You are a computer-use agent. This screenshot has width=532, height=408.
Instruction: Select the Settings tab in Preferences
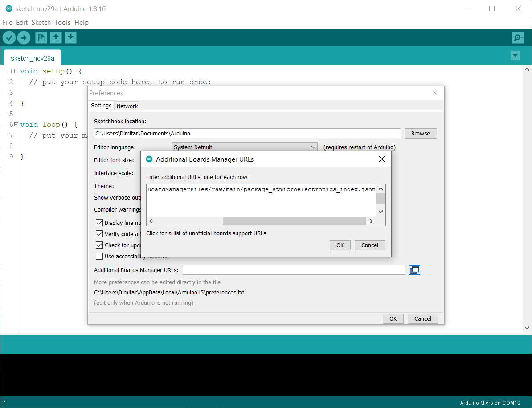[x=101, y=106]
